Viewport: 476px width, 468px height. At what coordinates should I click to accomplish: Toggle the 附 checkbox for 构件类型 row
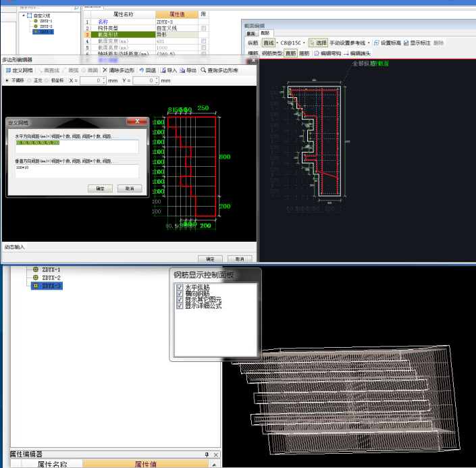tap(203, 28)
